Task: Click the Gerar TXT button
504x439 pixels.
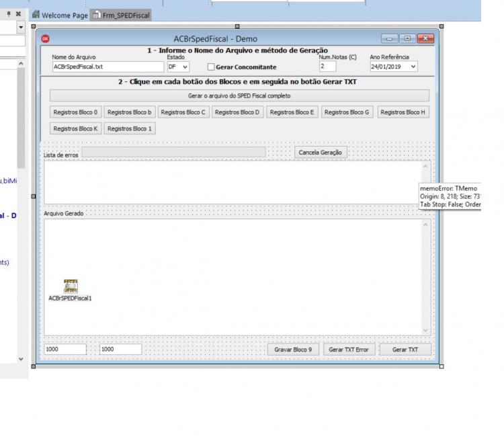Action: (x=405, y=350)
